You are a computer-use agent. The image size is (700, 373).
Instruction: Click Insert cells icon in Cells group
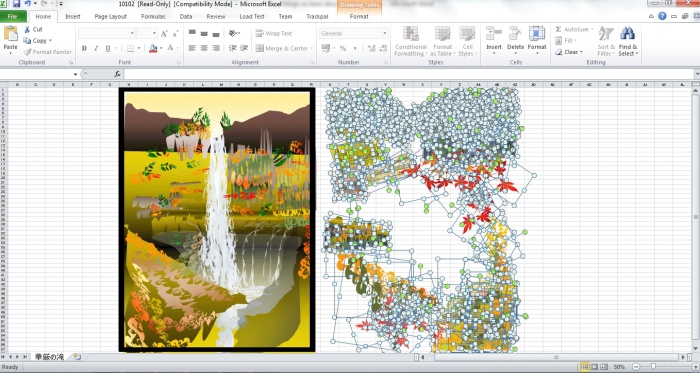[x=494, y=33]
